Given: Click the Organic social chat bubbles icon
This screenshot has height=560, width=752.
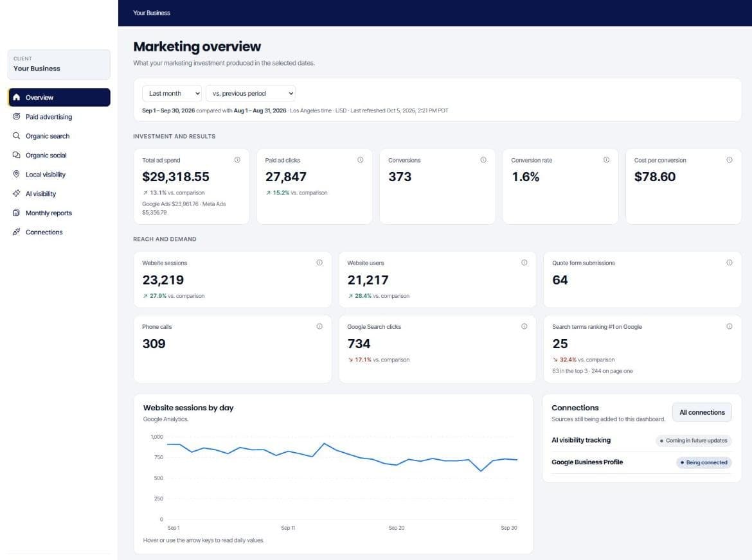Looking at the screenshot, I should tap(16, 155).
